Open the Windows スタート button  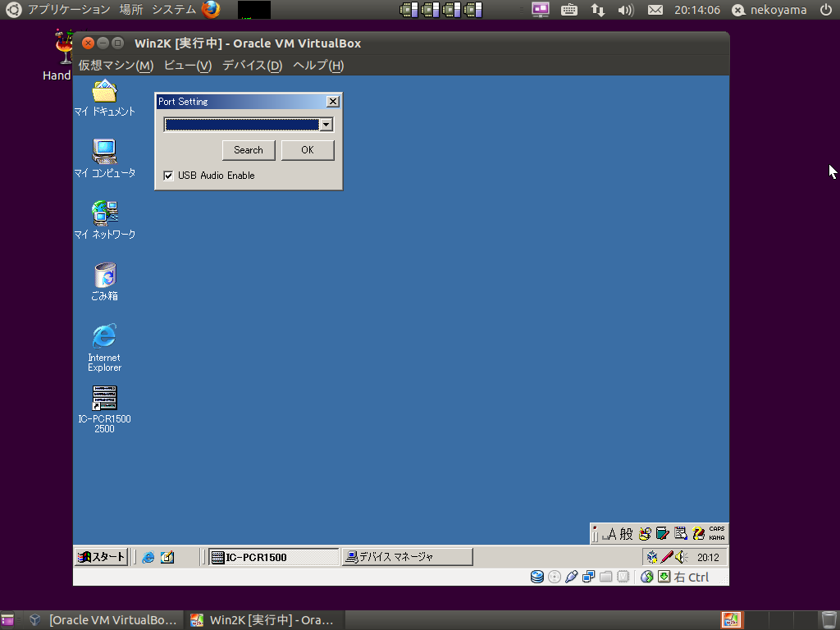click(x=102, y=557)
